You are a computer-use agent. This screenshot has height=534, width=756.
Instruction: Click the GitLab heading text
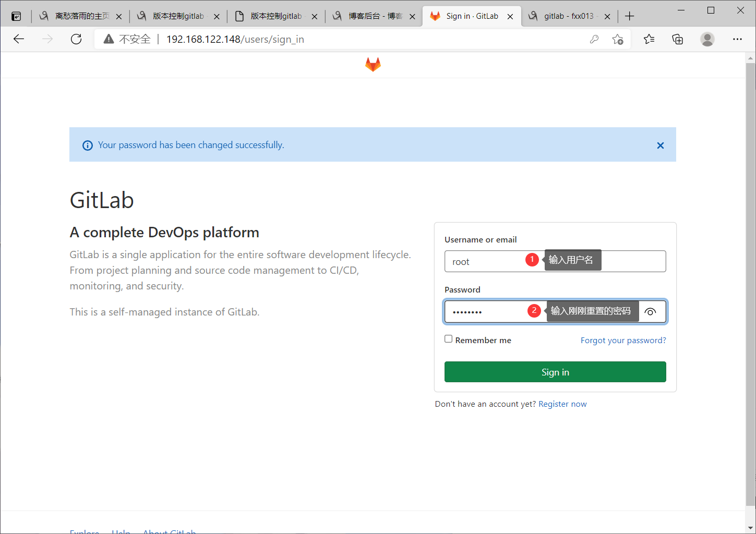(102, 200)
